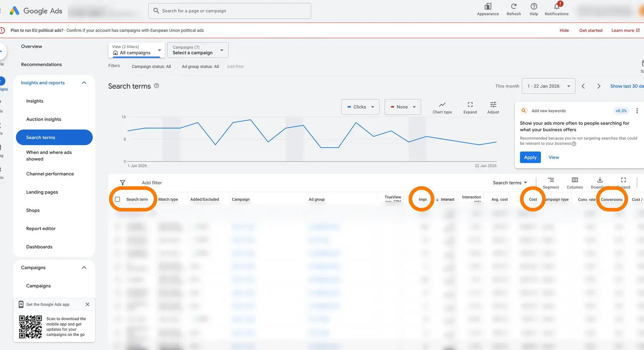Viewport: 644px width, 350px height.
Task: Expand the search terms table to fullscreen
Action: tap(623, 183)
